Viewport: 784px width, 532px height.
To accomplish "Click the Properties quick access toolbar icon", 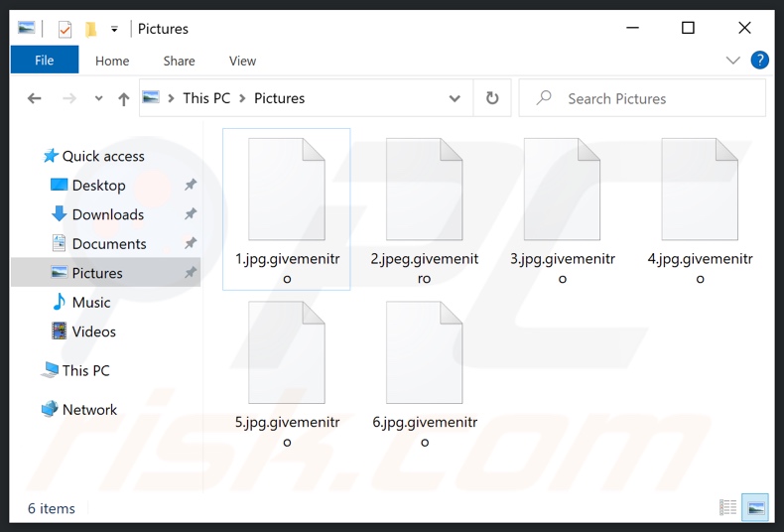I will (x=65, y=29).
